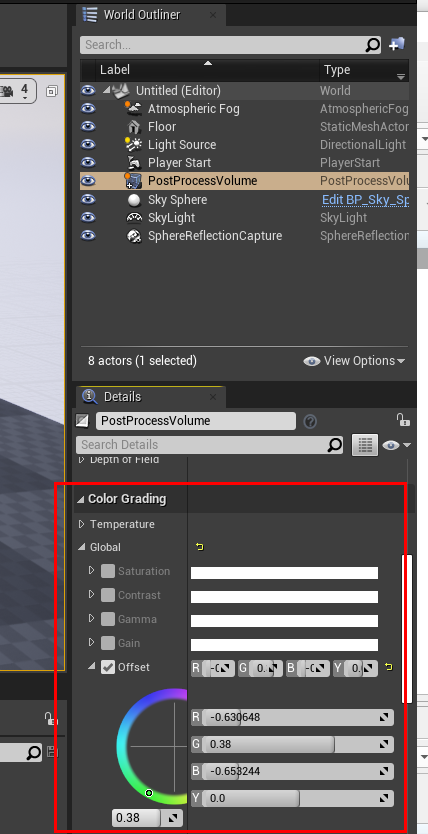This screenshot has height=834, width=428.
Task: Click the Offset G slider showing 0.38
Action: pyautogui.click(x=298, y=745)
